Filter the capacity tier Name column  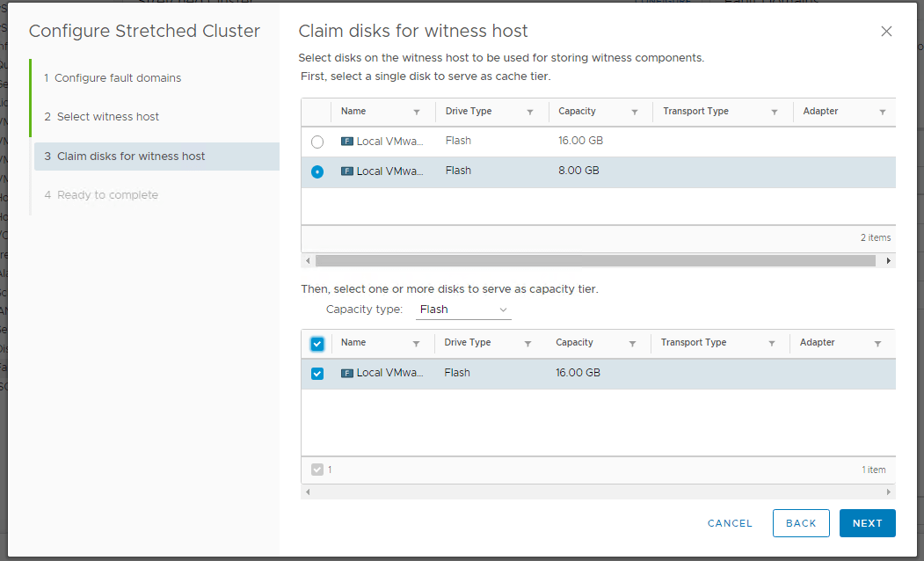pyautogui.click(x=416, y=344)
